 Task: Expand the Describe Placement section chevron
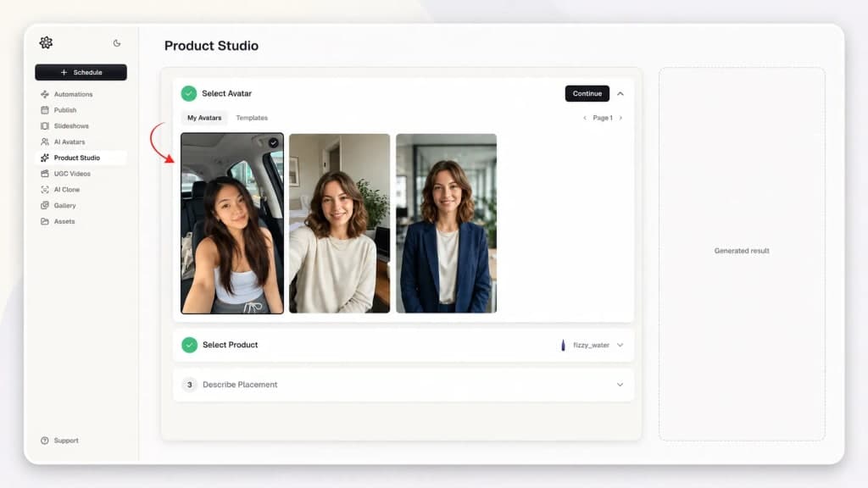tap(620, 385)
